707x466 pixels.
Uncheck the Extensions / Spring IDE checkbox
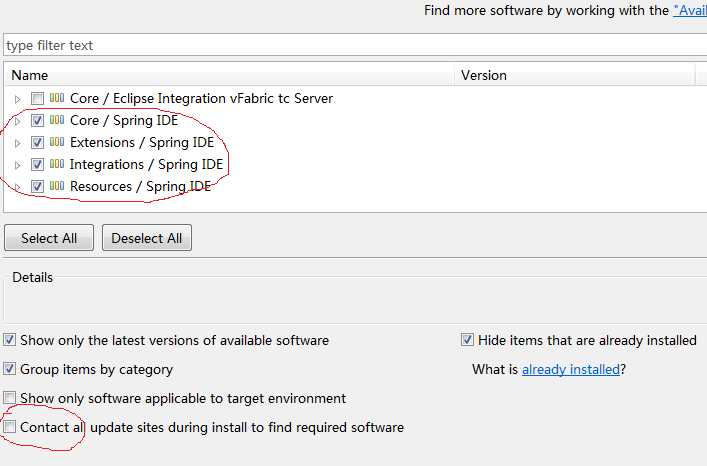click(x=37, y=142)
